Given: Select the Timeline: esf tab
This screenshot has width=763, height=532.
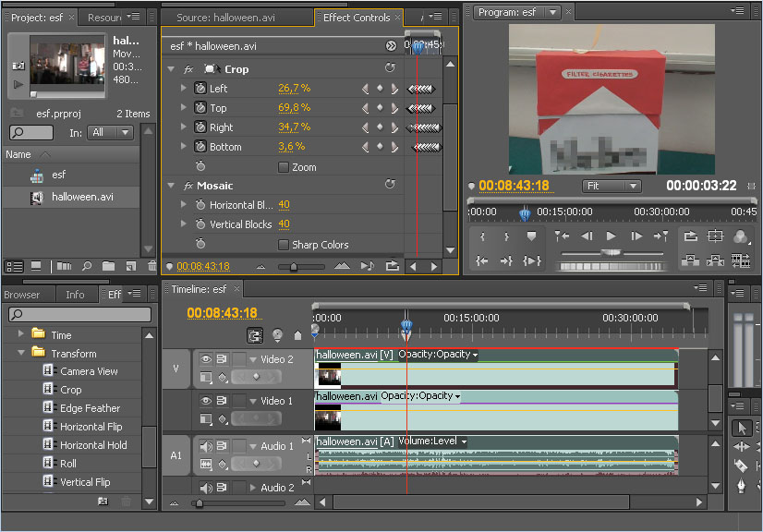Looking at the screenshot, I should (199, 289).
